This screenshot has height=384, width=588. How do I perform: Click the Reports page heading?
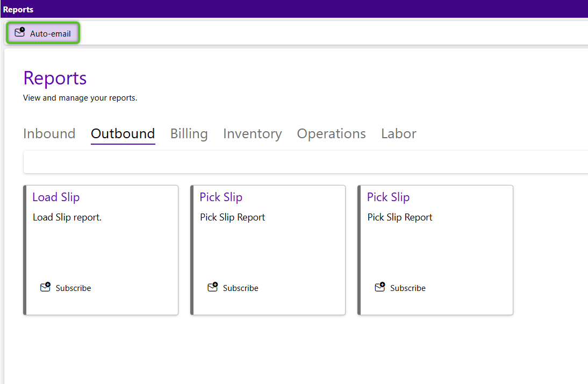pos(55,78)
